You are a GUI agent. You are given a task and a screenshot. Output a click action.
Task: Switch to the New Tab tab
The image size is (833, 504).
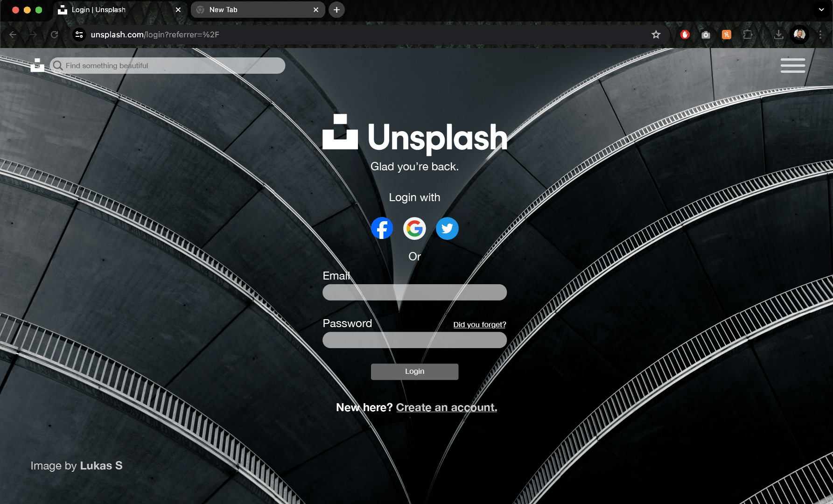pos(258,10)
